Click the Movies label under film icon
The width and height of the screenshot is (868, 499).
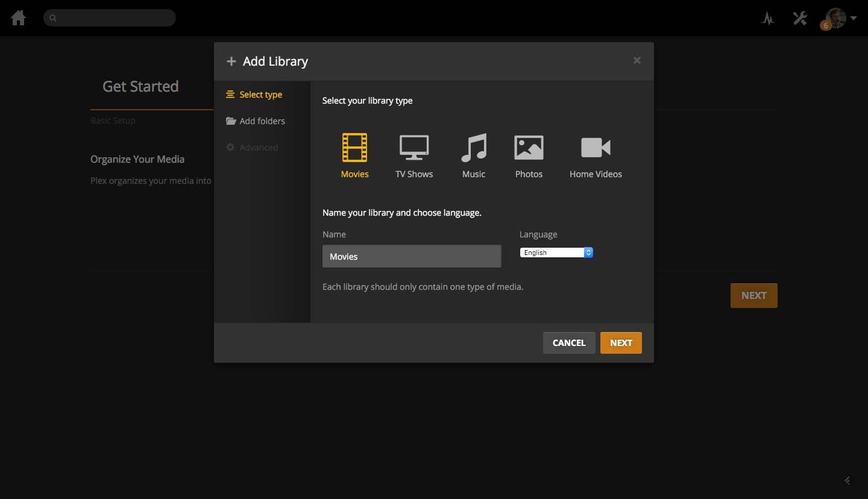point(354,174)
